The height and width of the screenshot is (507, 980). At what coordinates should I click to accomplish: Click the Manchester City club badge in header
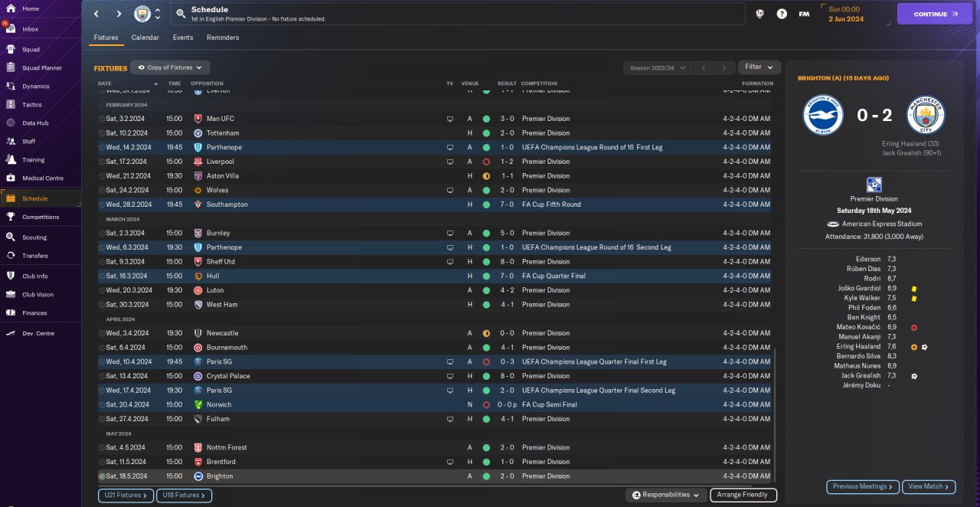tap(142, 14)
